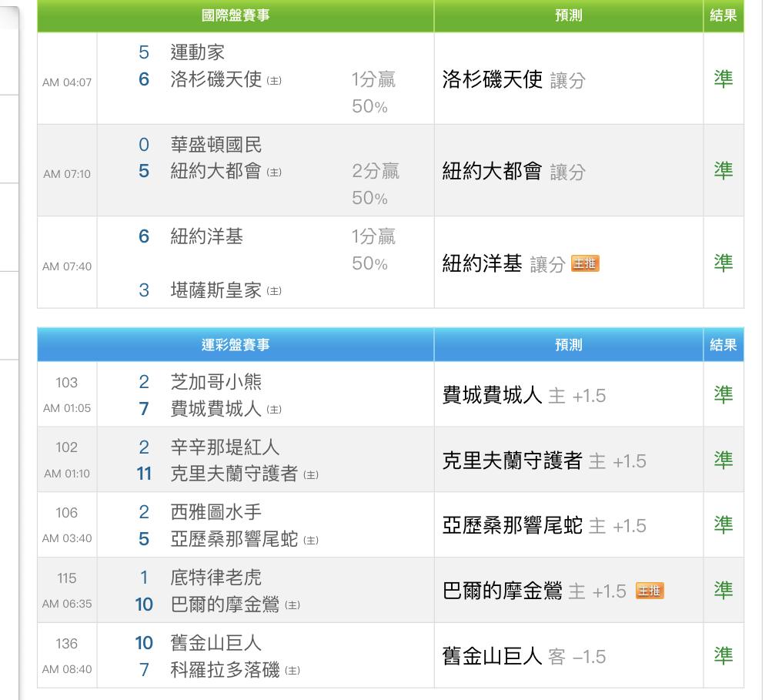Click the 運彩盤賽事 table header
The image size is (772, 700).
(236, 344)
